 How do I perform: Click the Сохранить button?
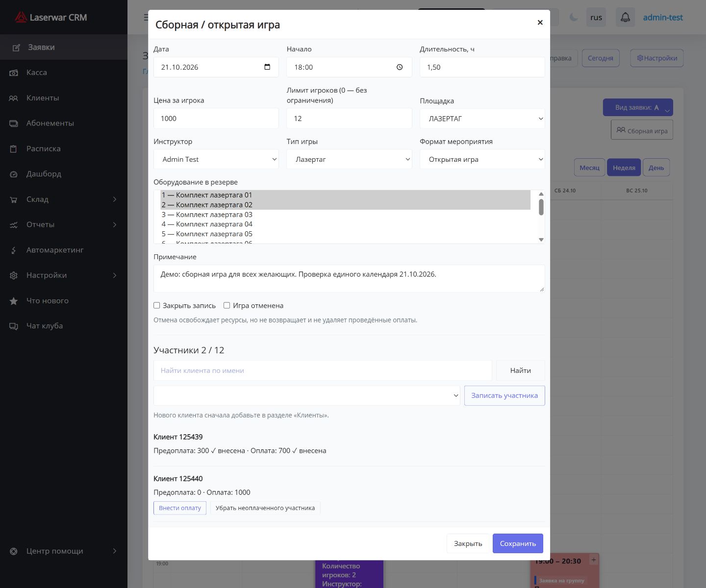click(x=518, y=543)
